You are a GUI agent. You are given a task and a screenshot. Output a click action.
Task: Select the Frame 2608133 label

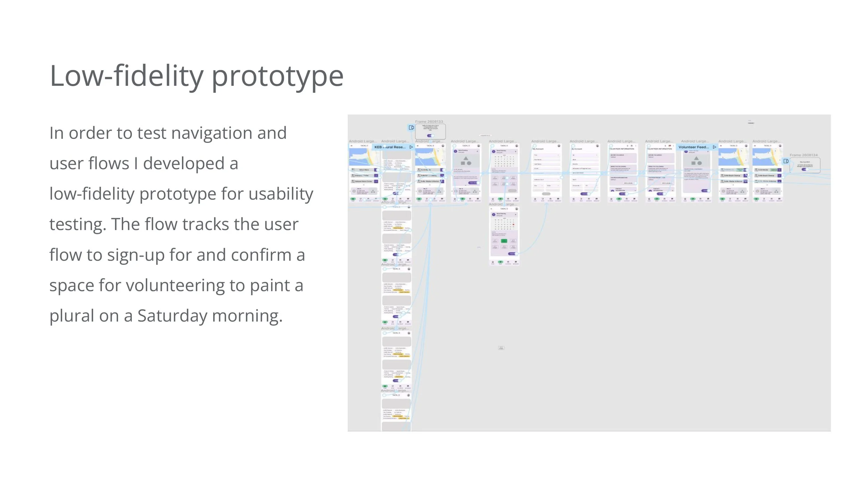[x=429, y=122]
